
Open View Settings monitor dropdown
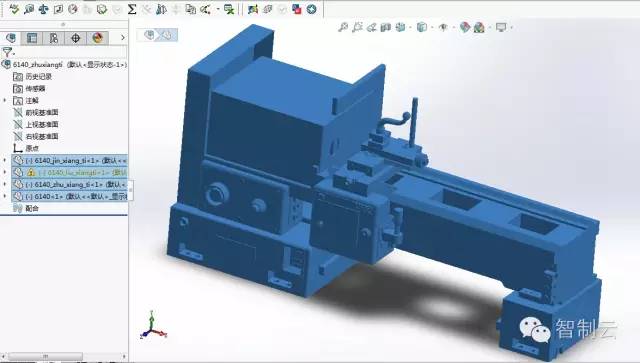click(501, 27)
